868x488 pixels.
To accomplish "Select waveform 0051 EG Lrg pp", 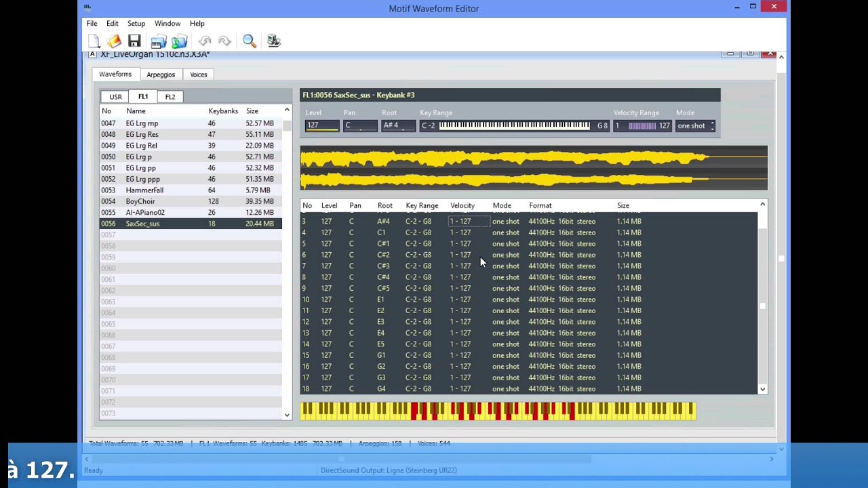I will pos(191,168).
